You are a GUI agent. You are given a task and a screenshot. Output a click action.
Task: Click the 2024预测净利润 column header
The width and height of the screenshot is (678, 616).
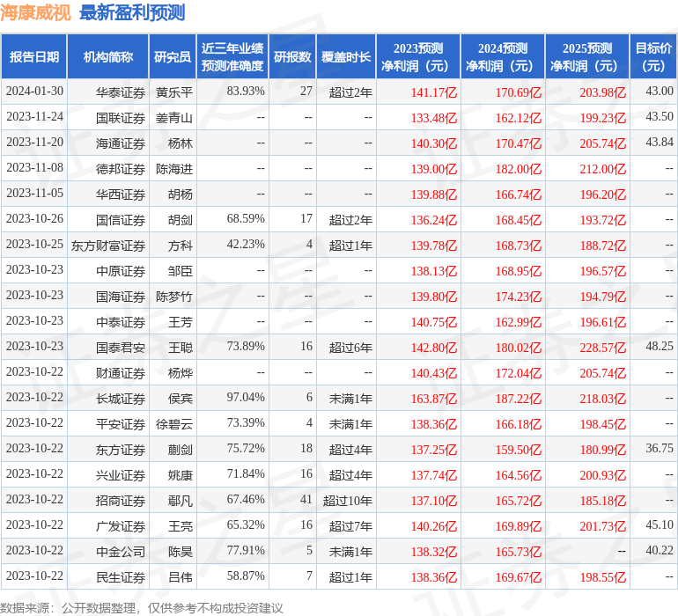point(503,56)
